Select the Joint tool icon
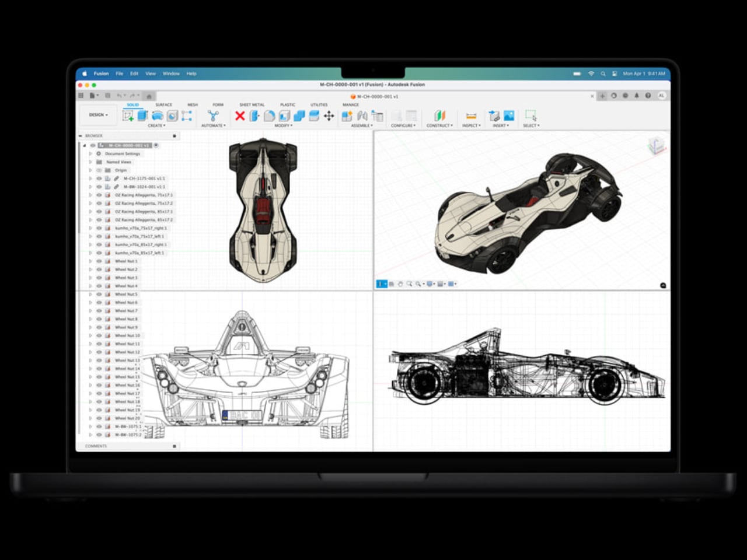Image resolution: width=747 pixels, height=560 pixels. tap(362, 116)
